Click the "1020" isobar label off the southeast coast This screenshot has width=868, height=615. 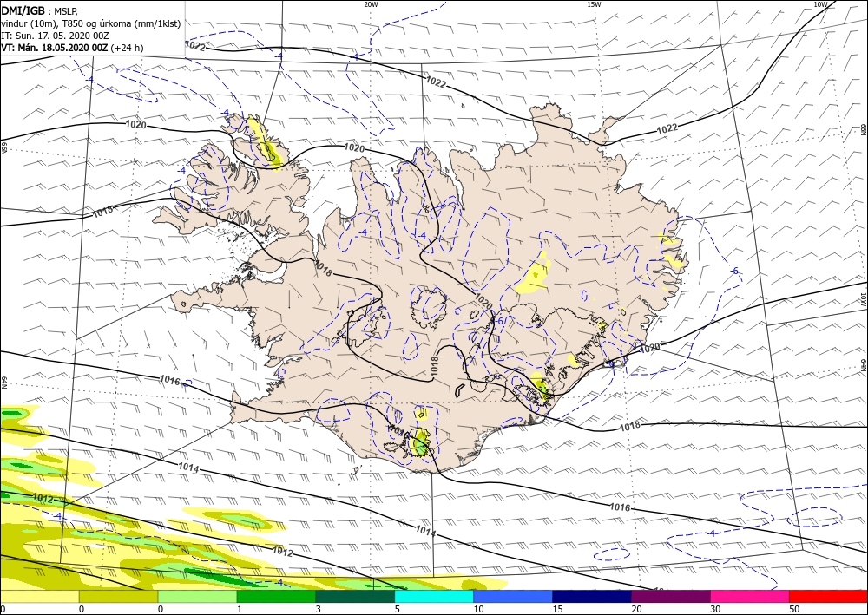point(650,349)
